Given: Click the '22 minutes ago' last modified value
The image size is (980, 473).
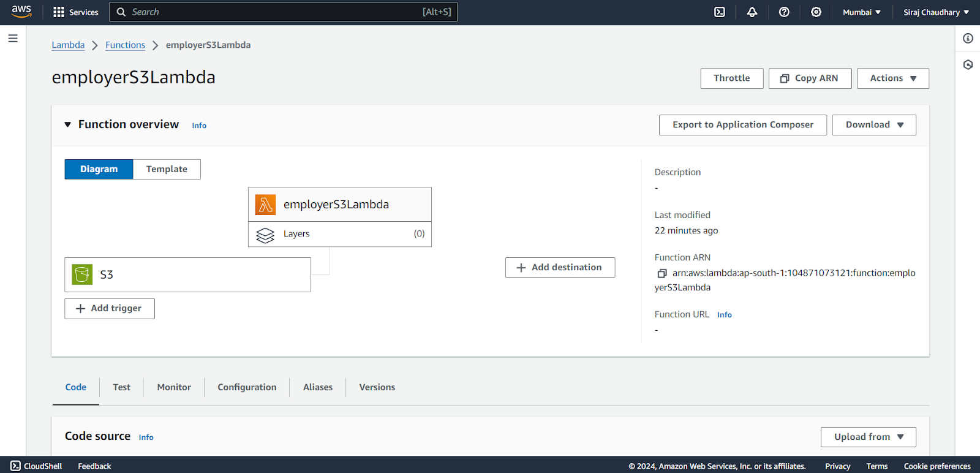Looking at the screenshot, I should click(686, 231).
